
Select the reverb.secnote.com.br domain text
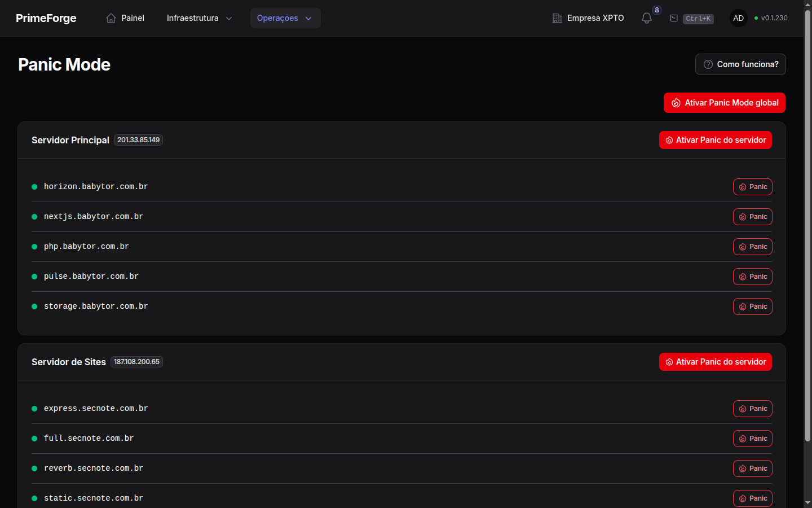pos(94,468)
